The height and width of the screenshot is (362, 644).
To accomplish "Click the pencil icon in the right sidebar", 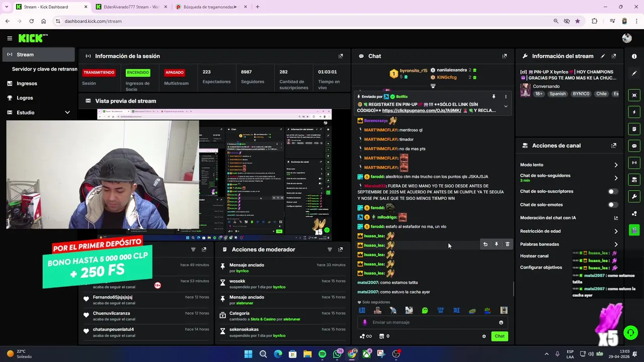I will click(x=634, y=73).
